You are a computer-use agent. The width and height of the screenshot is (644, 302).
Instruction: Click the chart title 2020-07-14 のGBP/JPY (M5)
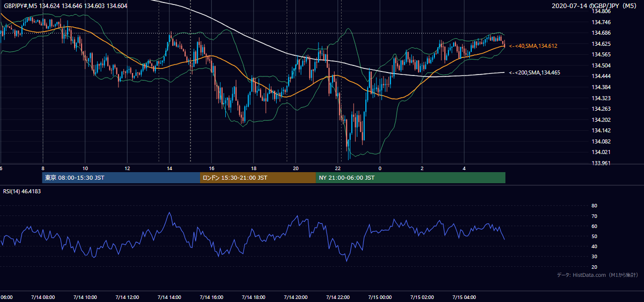point(595,6)
